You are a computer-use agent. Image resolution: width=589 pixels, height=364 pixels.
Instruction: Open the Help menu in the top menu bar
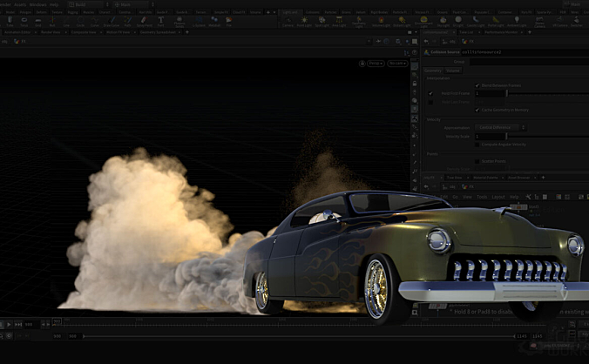[x=54, y=4]
